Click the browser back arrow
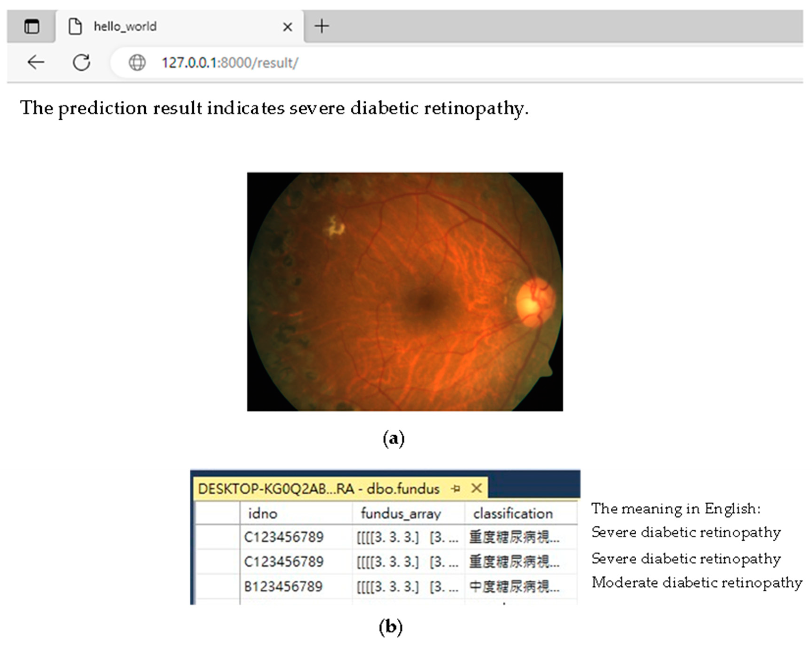The image size is (812, 650). pos(36,62)
